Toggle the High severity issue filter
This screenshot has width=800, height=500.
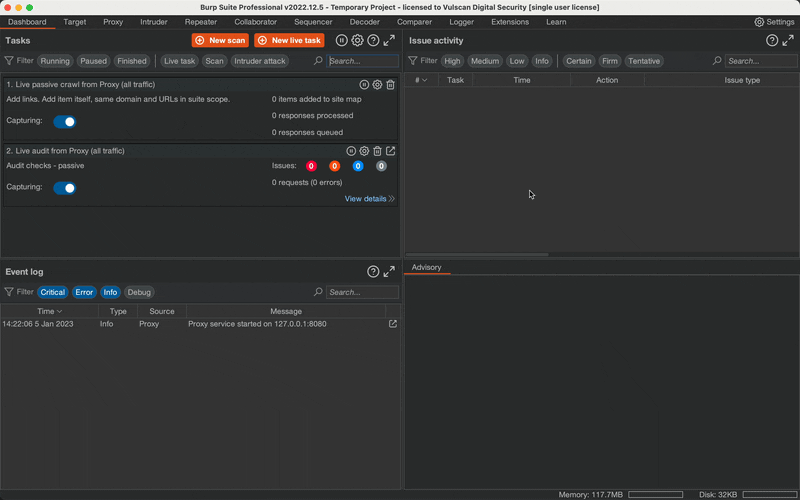coord(452,61)
